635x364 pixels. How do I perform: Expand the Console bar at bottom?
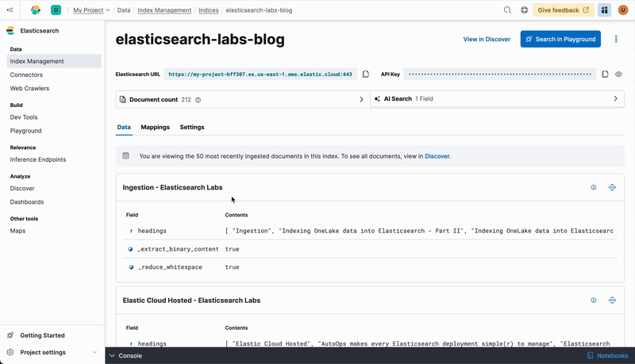tap(130, 356)
